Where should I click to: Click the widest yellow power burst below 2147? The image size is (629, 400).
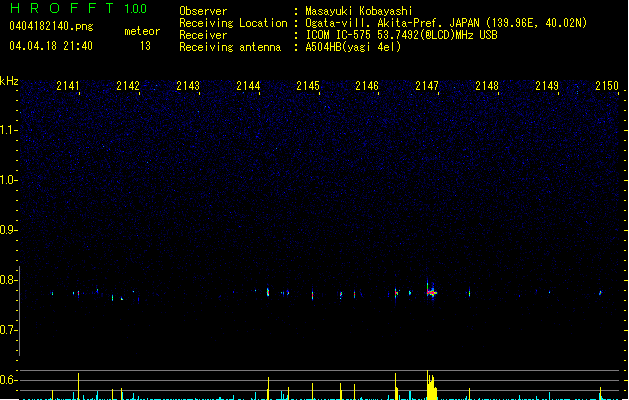point(432,386)
